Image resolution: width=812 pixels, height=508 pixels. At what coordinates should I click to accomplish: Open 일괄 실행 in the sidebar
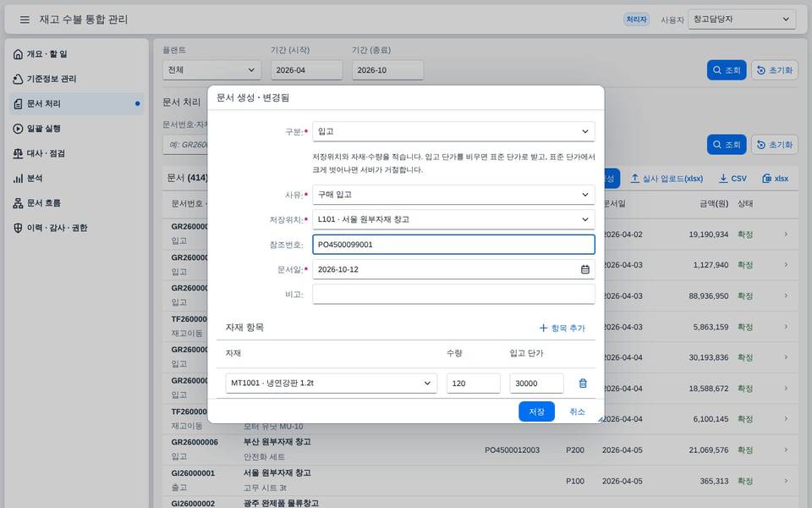pyautogui.click(x=76, y=129)
